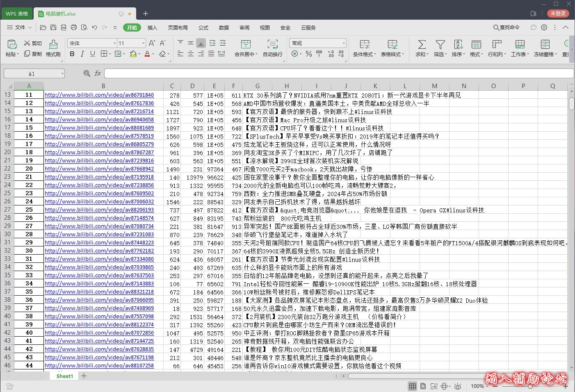The image size is (575, 392).
Task: Click the increase font size icon
Action: tap(152, 43)
